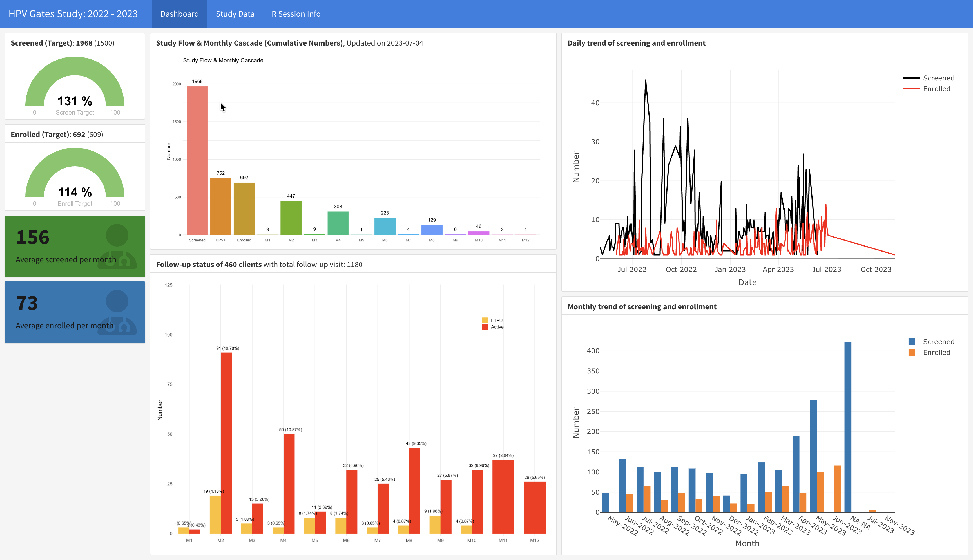Click the green M2 cascade bar labeled 447

click(x=291, y=218)
